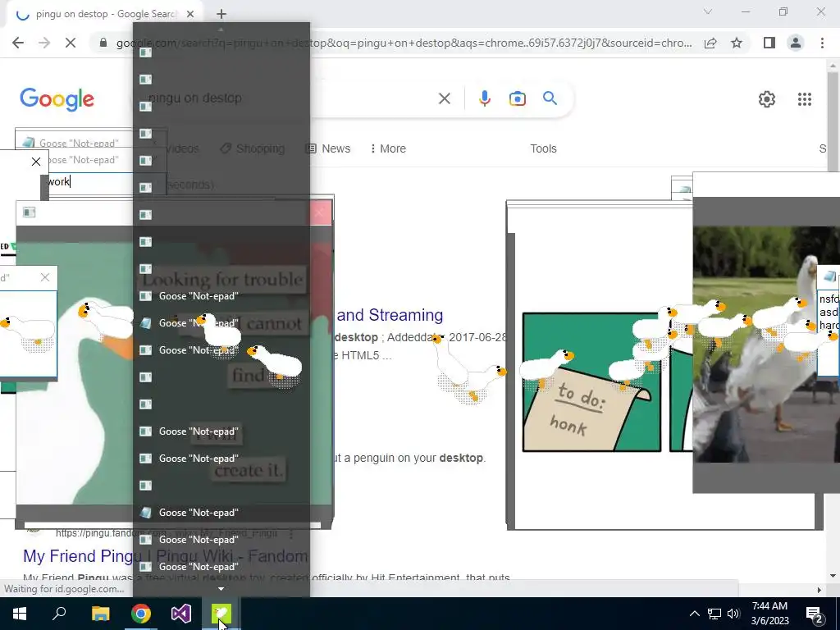840x630 pixels.
Task: Open the 'and Streaming' result link
Action: (x=390, y=315)
